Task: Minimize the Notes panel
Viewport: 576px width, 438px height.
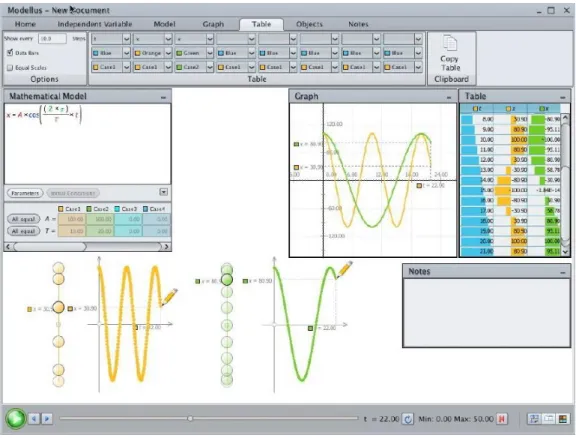Action: [562, 273]
